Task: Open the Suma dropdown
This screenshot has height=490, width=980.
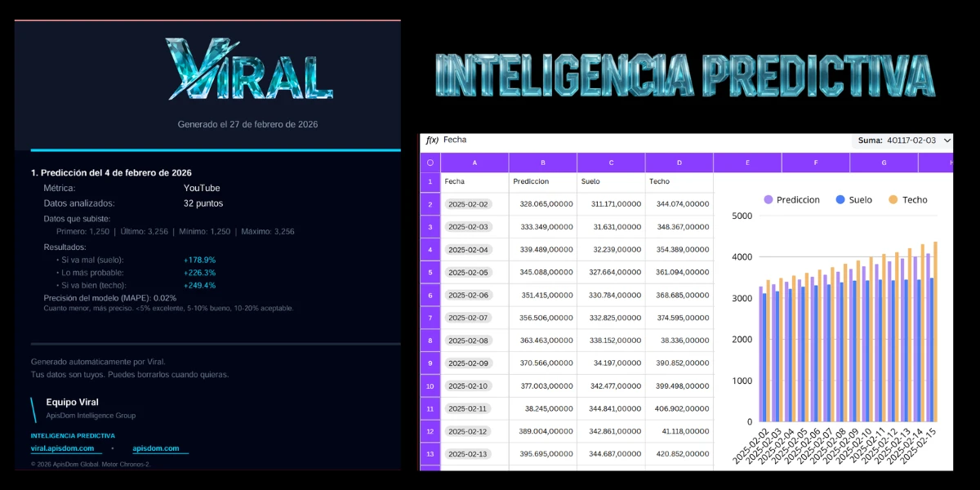Action: (944, 140)
